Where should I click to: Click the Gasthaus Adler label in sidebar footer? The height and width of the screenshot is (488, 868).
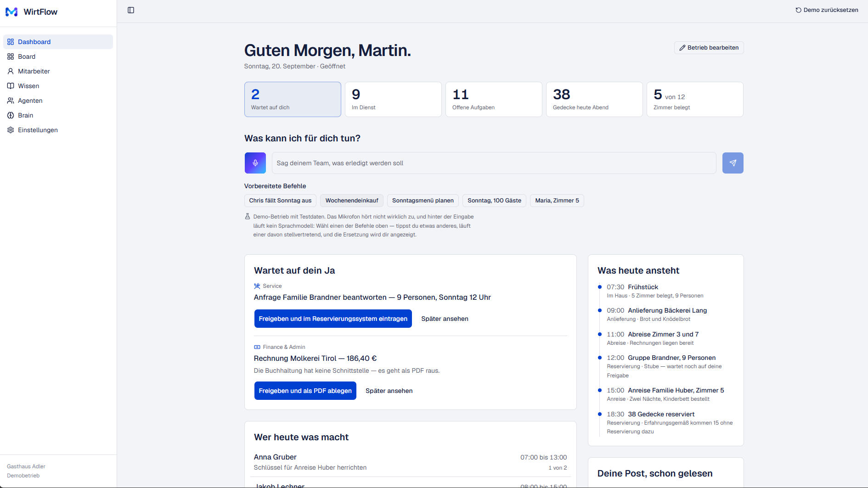point(26,466)
